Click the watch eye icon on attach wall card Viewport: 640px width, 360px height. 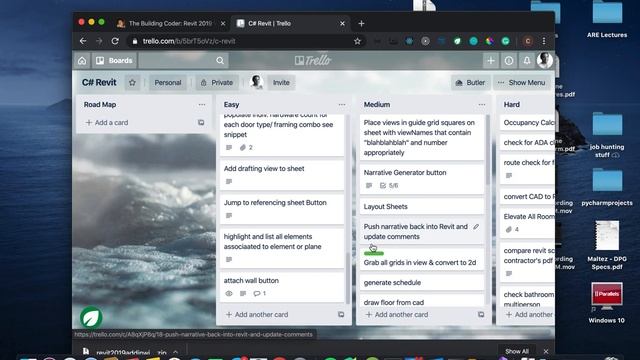[229, 293]
